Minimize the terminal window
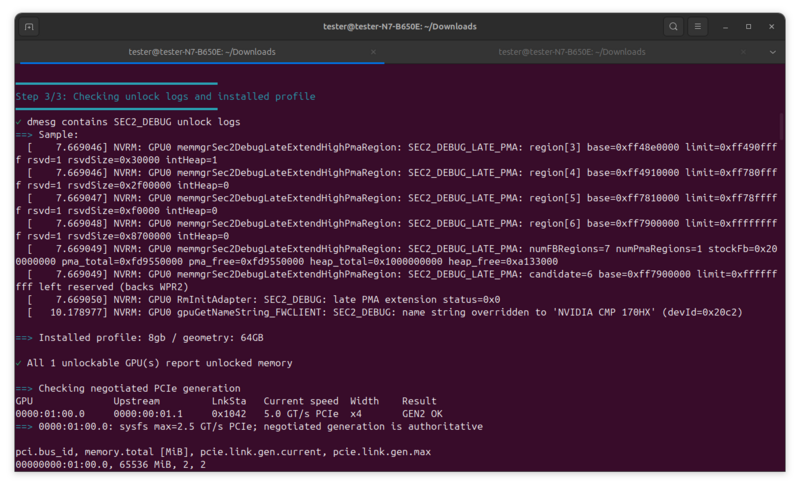 point(725,27)
